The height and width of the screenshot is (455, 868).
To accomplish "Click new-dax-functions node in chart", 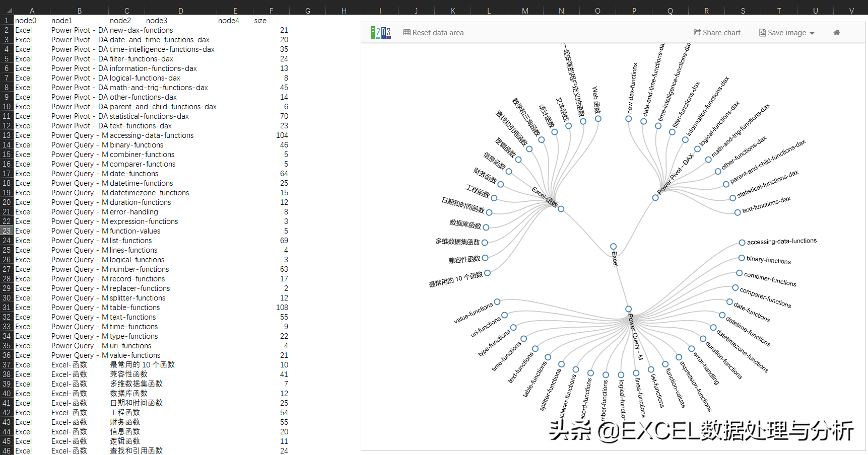I will [628, 119].
